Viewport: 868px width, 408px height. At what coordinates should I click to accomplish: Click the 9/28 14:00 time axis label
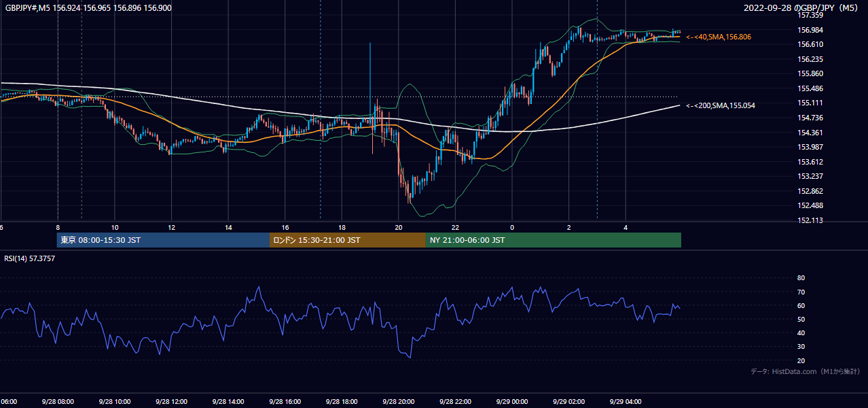[228, 401]
